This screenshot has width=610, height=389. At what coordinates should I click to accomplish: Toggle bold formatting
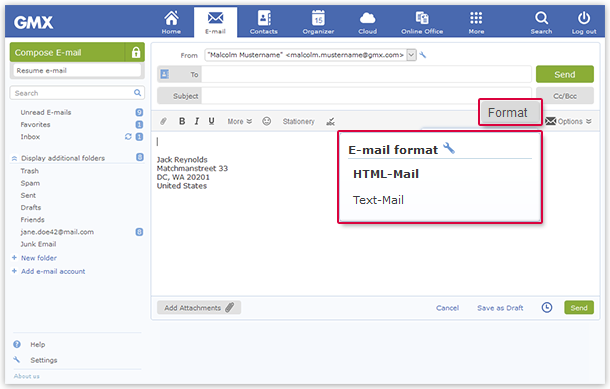point(182,121)
